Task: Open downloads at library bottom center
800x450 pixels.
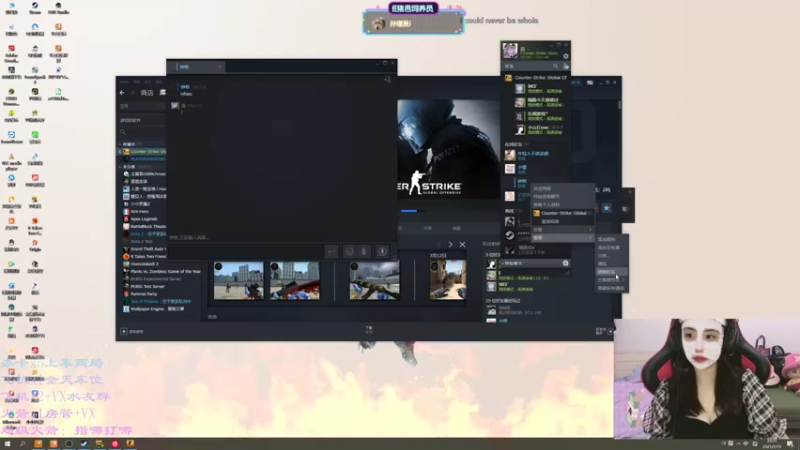Action: point(369,330)
